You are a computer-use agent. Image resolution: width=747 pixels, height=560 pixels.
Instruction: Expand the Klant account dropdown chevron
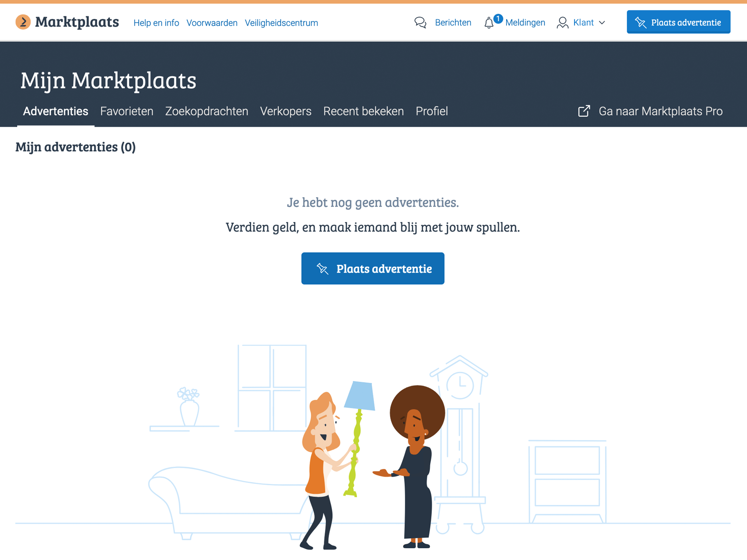coord(602,23)
